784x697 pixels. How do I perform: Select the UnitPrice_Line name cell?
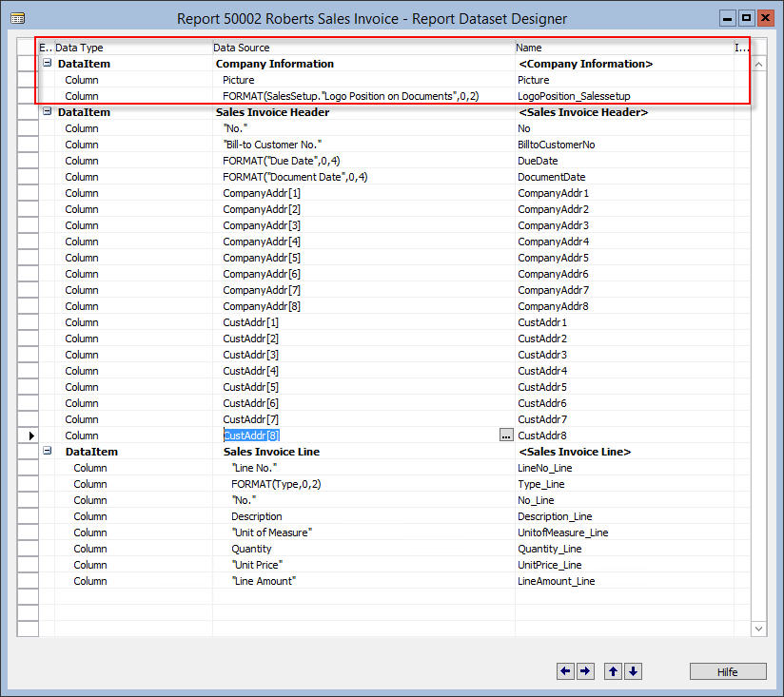(x=624, y=565)
